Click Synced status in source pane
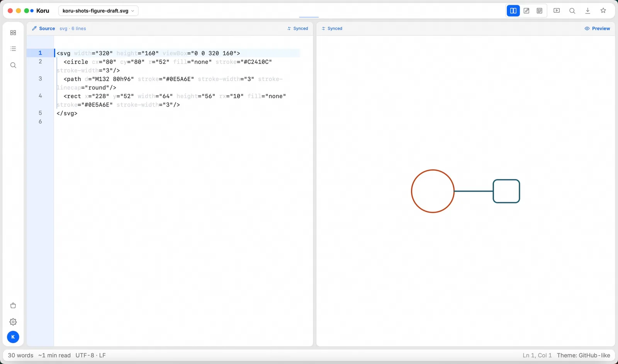Viewport: 618px width, 364px height. (297, 29)
